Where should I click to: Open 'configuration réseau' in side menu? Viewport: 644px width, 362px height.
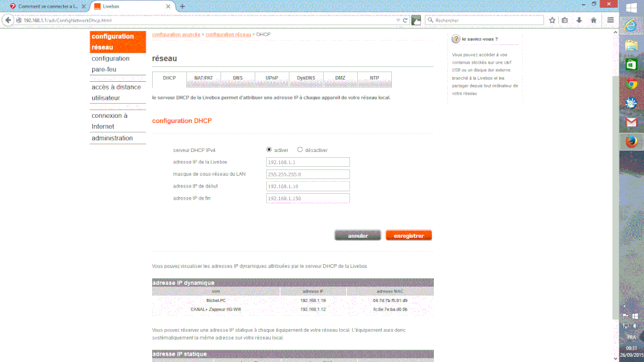(118, 42)
